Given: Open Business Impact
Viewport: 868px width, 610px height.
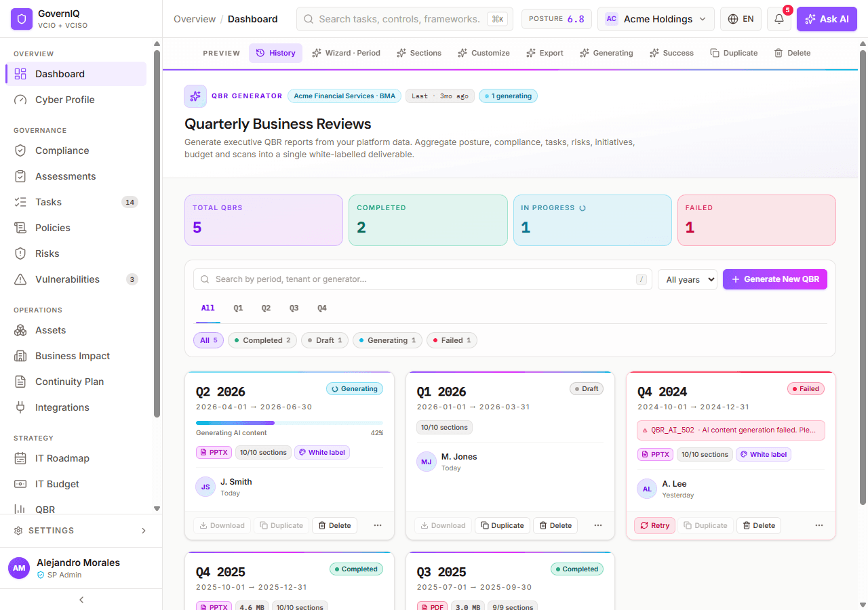Looking at the screenshot, I should (76, 356).
